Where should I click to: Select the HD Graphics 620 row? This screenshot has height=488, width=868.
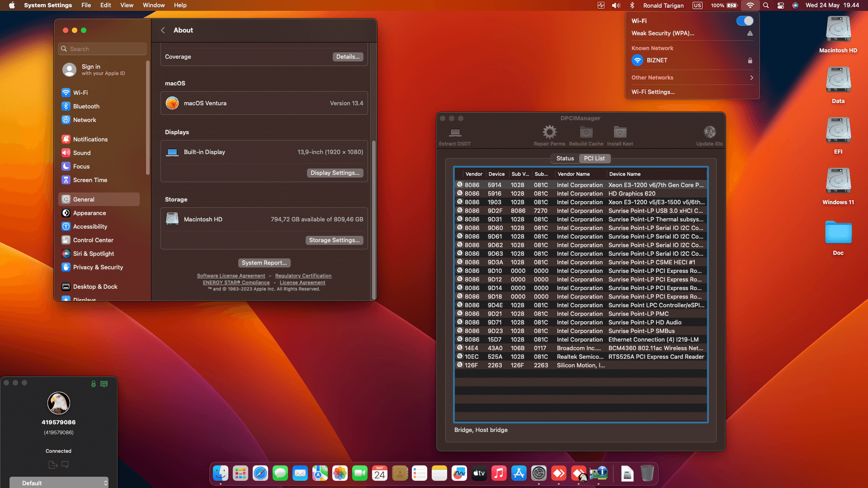click(x=581, y=194)
